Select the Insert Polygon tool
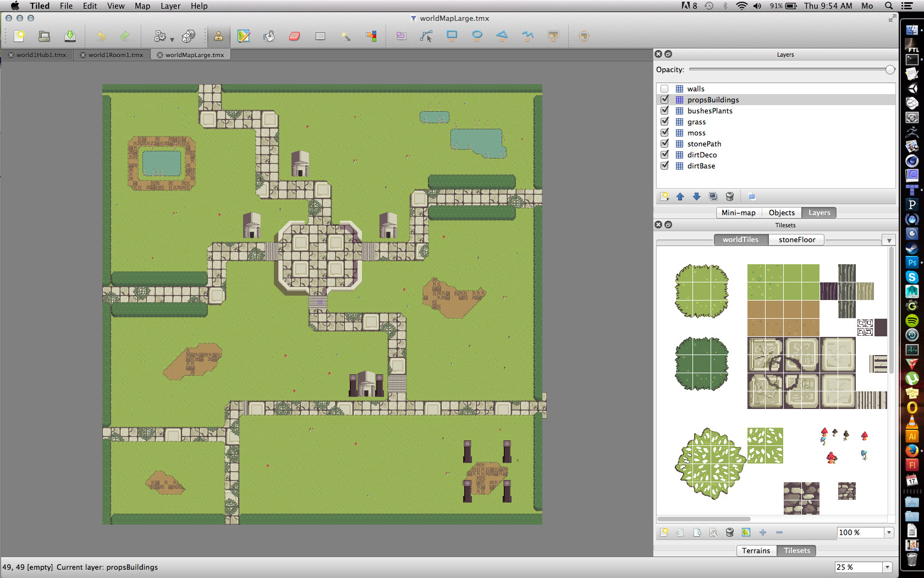Viewport: 924px width, 578px height. [x=502, y=36]
